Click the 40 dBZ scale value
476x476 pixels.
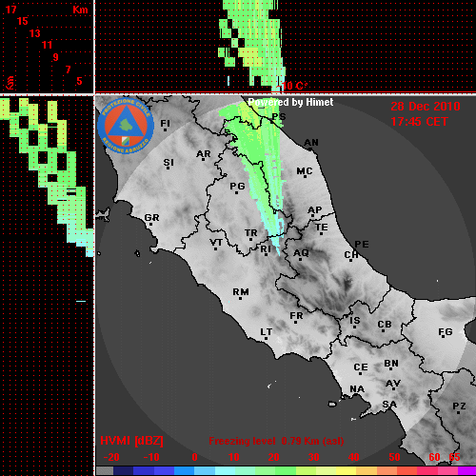click(354, 457)
